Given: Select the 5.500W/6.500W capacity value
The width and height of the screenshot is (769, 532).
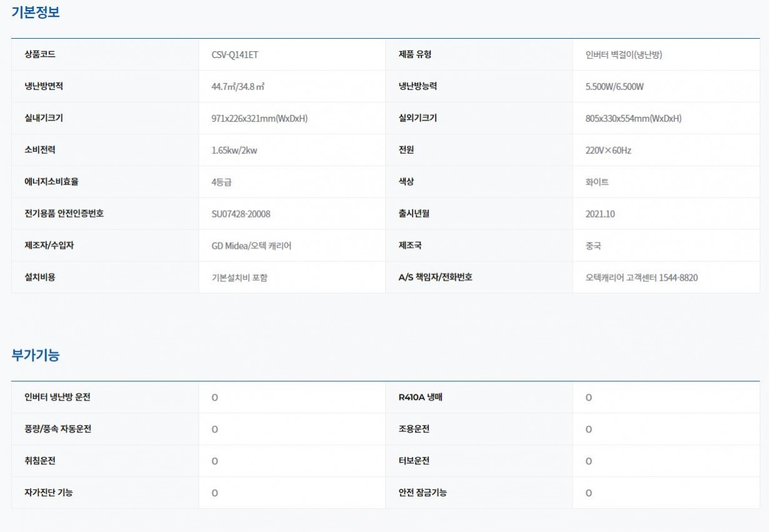Looking at the screenshot, I should coord(614,87).
